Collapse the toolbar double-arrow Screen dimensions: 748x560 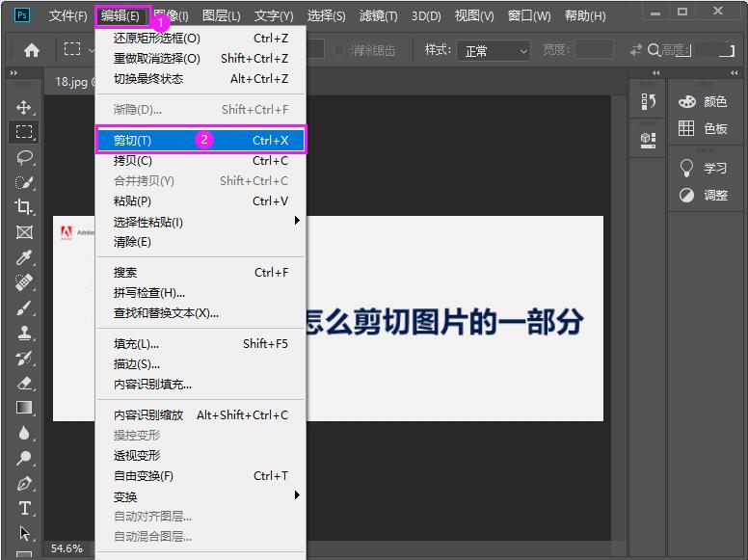point(13,73)
